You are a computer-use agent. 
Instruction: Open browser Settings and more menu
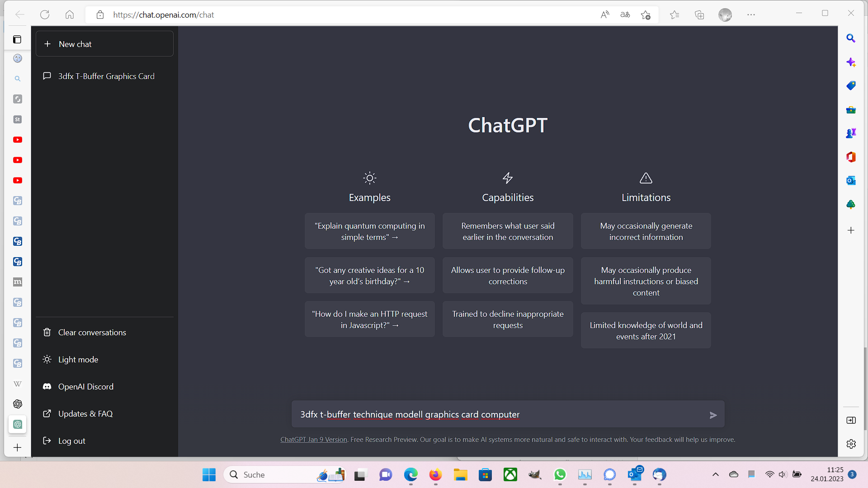[751, 15]
